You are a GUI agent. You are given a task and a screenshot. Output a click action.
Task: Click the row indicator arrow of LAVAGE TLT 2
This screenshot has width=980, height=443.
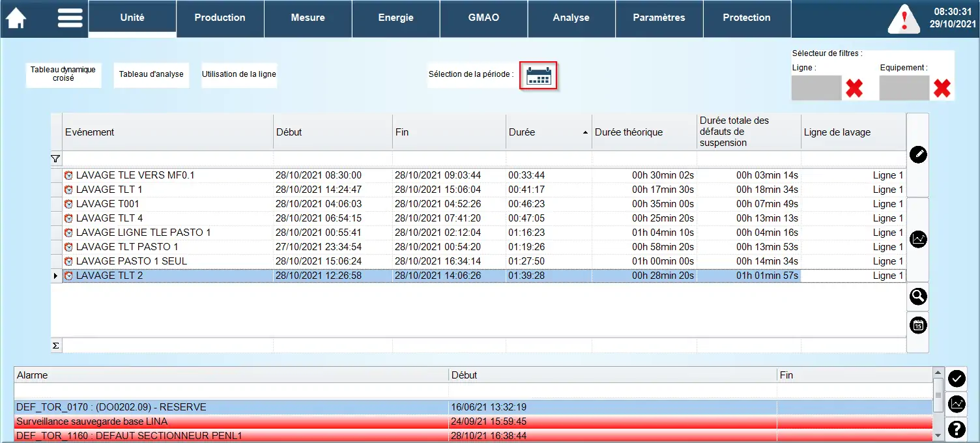point(55,276)
